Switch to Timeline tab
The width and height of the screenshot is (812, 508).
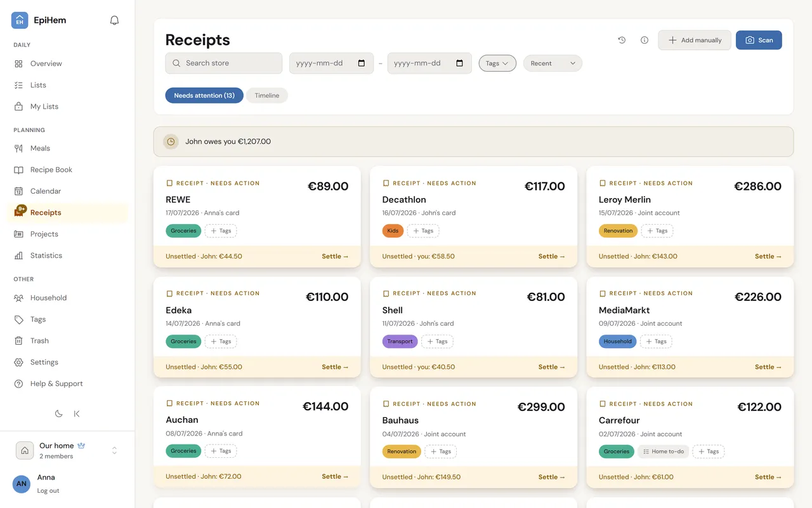[267, 95]
